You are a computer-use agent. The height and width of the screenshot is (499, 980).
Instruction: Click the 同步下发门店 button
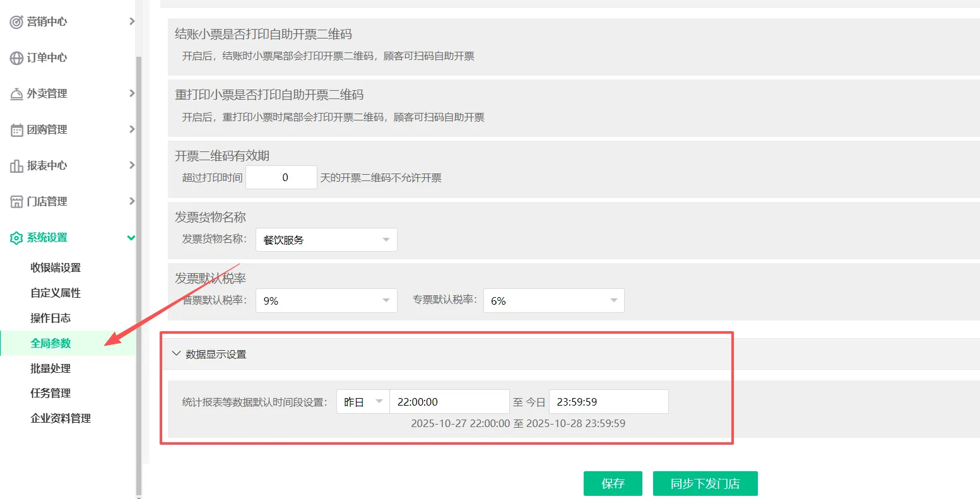[705, 483]
